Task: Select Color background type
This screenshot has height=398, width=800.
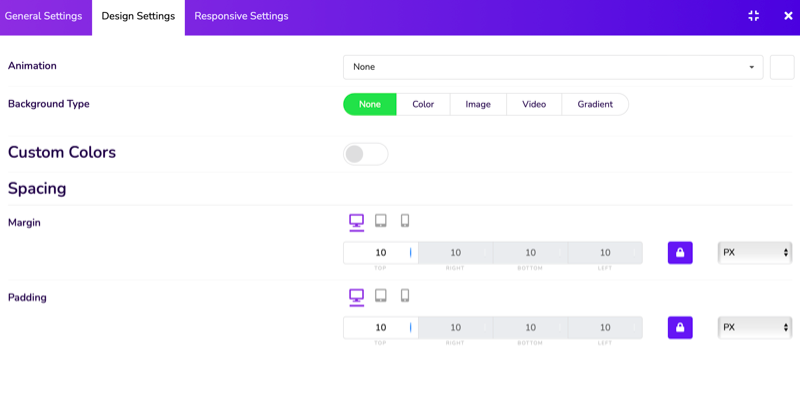Action: click(423, 104)
